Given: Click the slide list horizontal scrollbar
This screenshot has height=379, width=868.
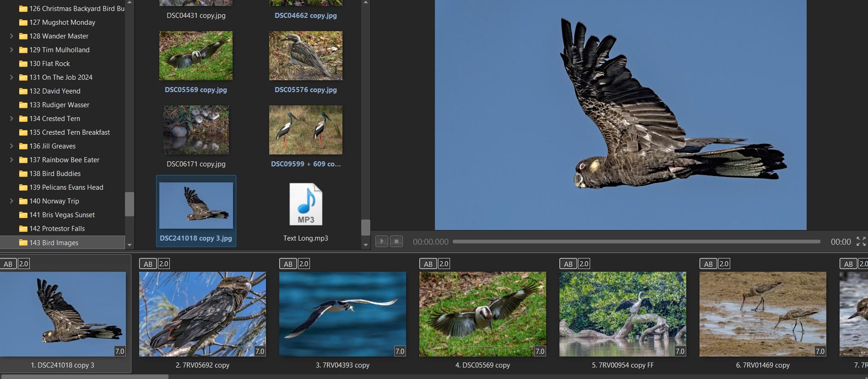Looking at the screenshot, I should click(x=85, y=377).
